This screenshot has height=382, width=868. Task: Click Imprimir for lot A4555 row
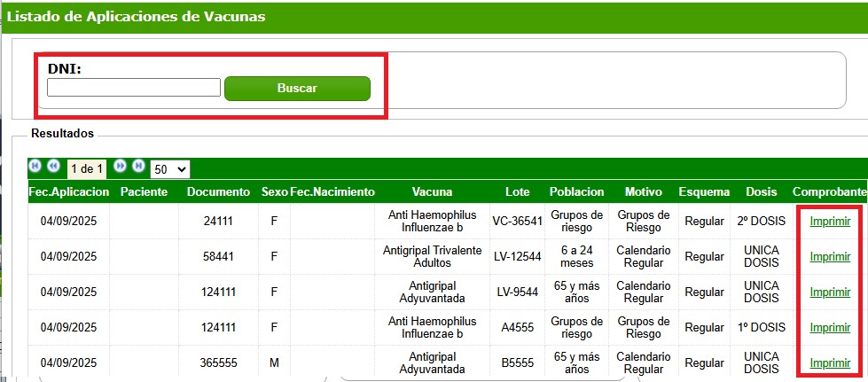[x=830, y=328]
